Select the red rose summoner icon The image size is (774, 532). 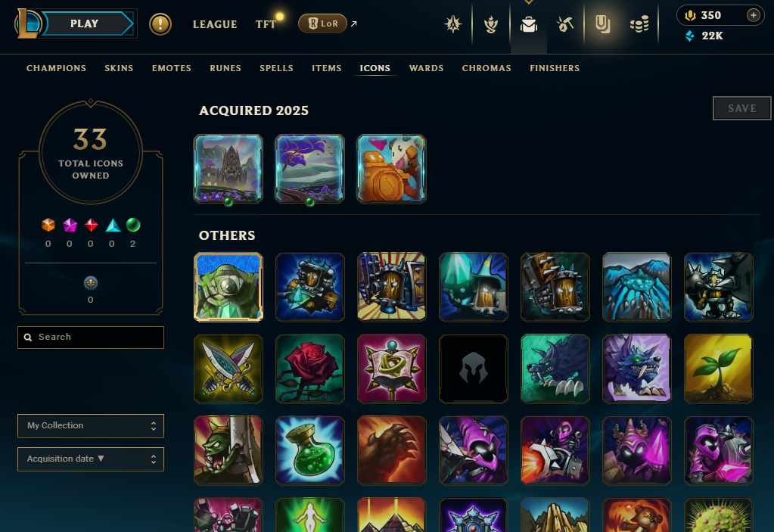(310, 369)
